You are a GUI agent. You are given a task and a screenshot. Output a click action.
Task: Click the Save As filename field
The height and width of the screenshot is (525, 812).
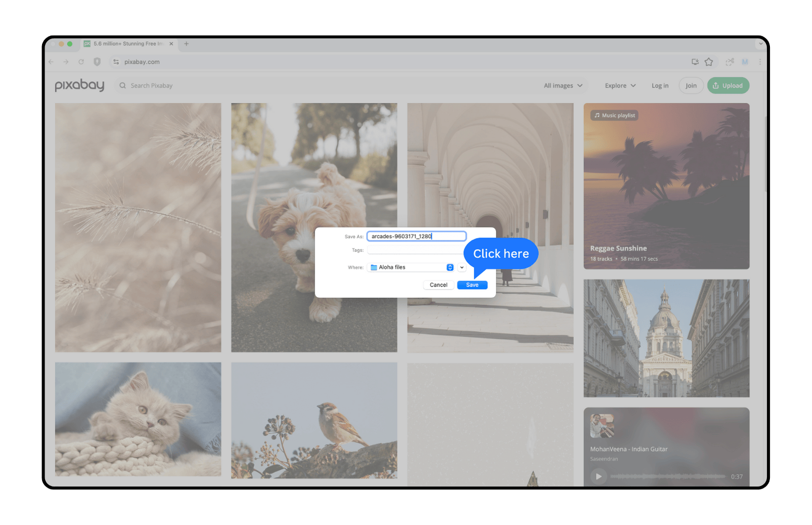[x=416, y=236]
